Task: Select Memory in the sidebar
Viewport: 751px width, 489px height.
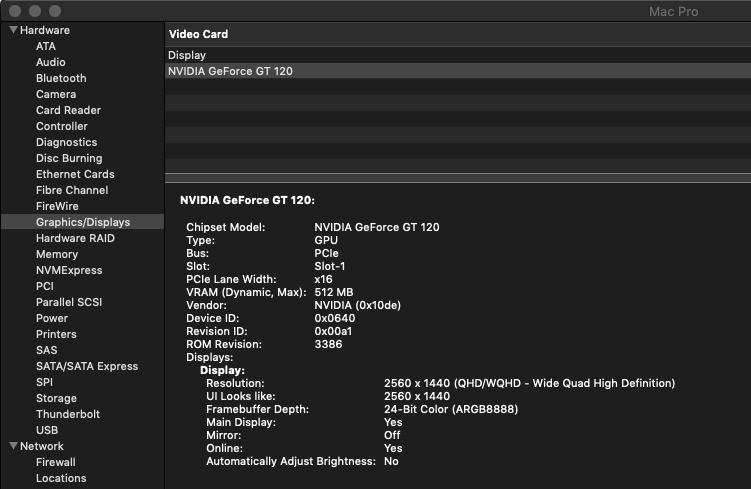Action: click(x=57, y=254)
